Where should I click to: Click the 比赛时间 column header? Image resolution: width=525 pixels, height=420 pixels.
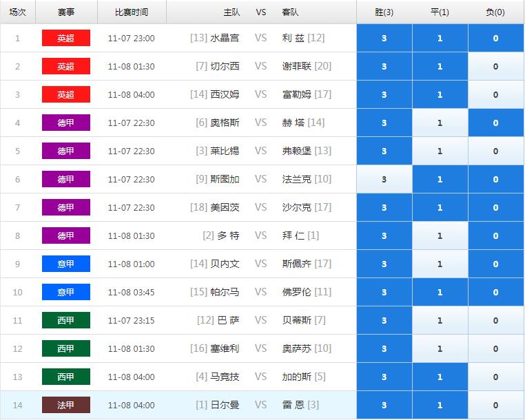[x=132, y=12]
